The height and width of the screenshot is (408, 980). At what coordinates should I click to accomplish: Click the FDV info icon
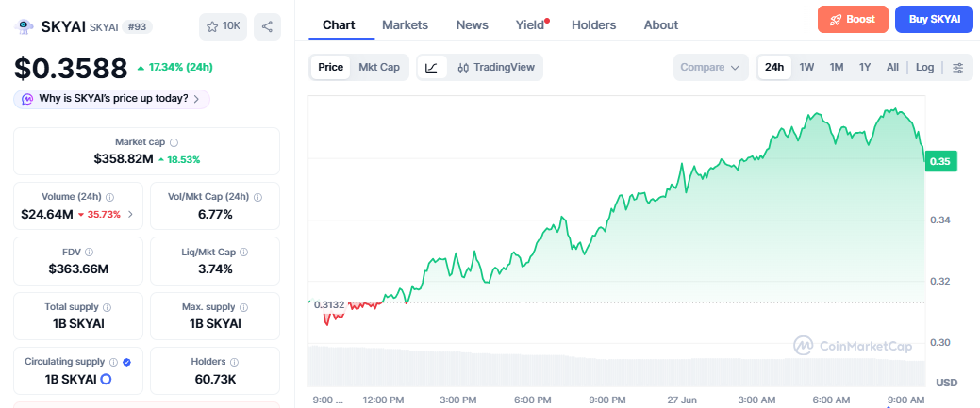tap(89, 252)
